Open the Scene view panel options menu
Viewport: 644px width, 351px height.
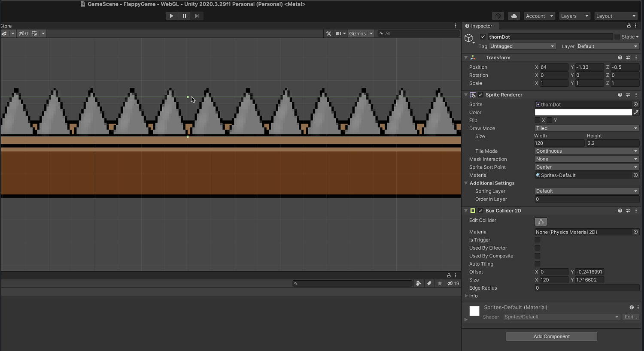(x=456, y=26)
